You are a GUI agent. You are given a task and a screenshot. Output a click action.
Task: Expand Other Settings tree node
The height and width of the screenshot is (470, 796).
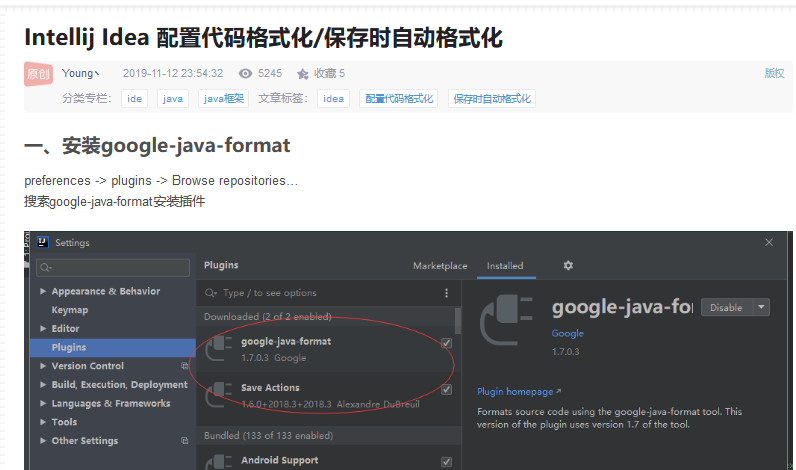click(43, 441)
